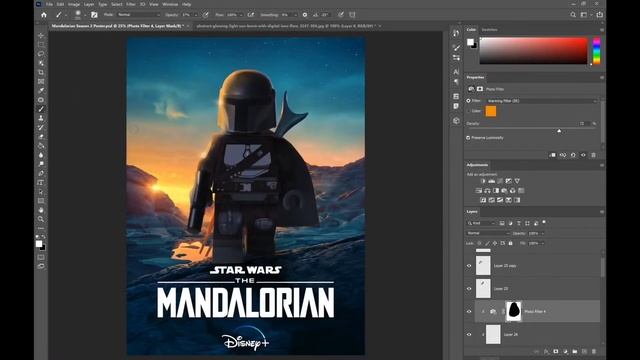Open the layer Fill dropdown
The image size is (640, 360).
point(543,243)
